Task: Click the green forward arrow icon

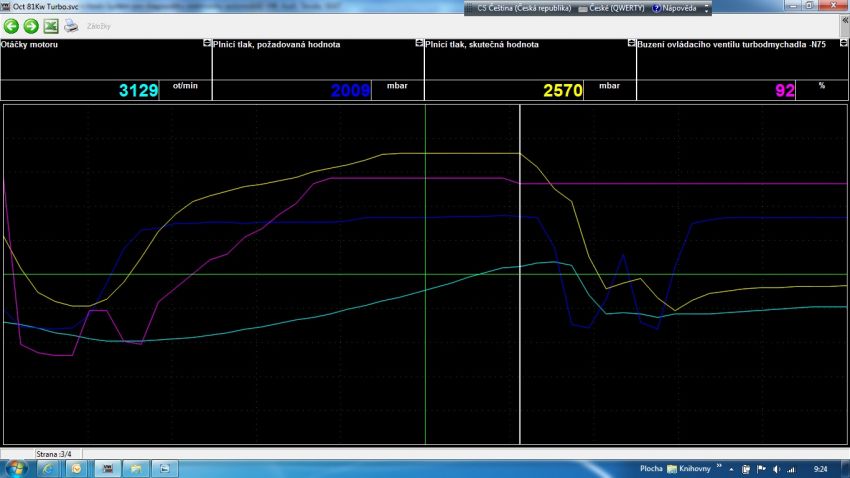Action: [x=30, y=26]
